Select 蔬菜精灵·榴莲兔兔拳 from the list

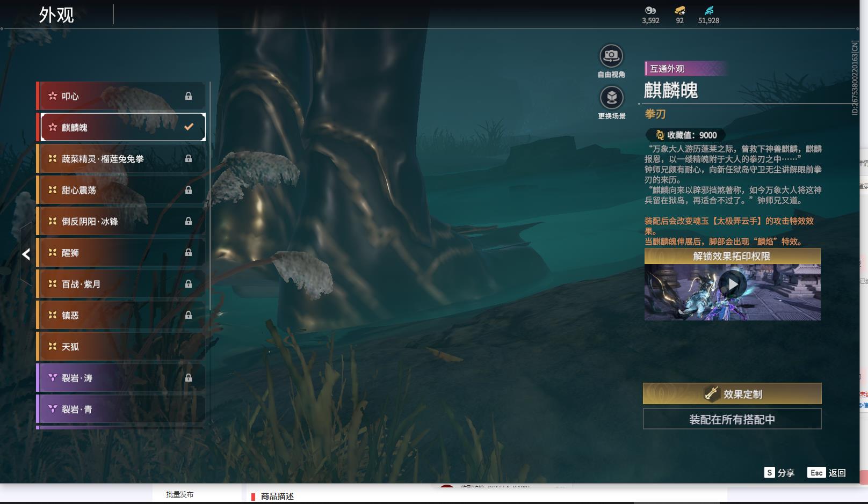121,159
